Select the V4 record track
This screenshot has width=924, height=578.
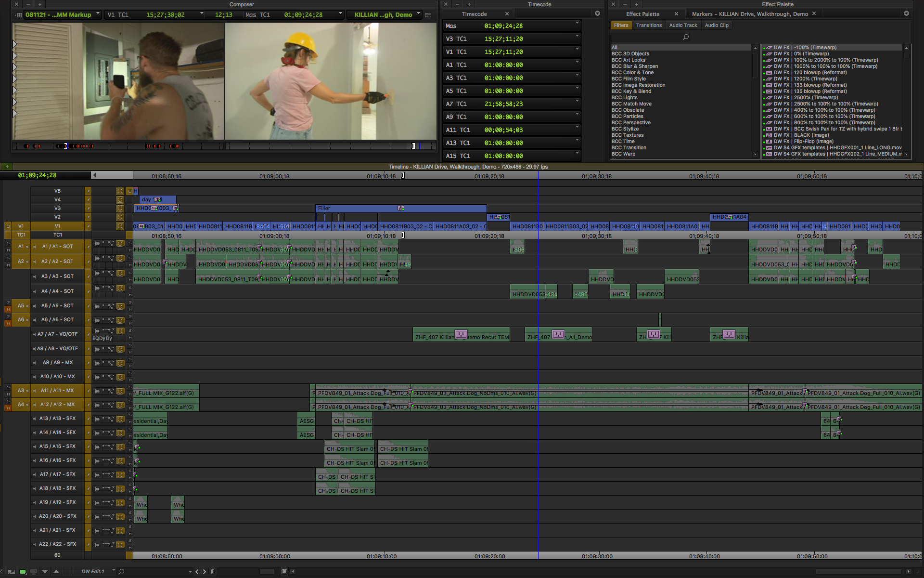[x=57, y=200]
